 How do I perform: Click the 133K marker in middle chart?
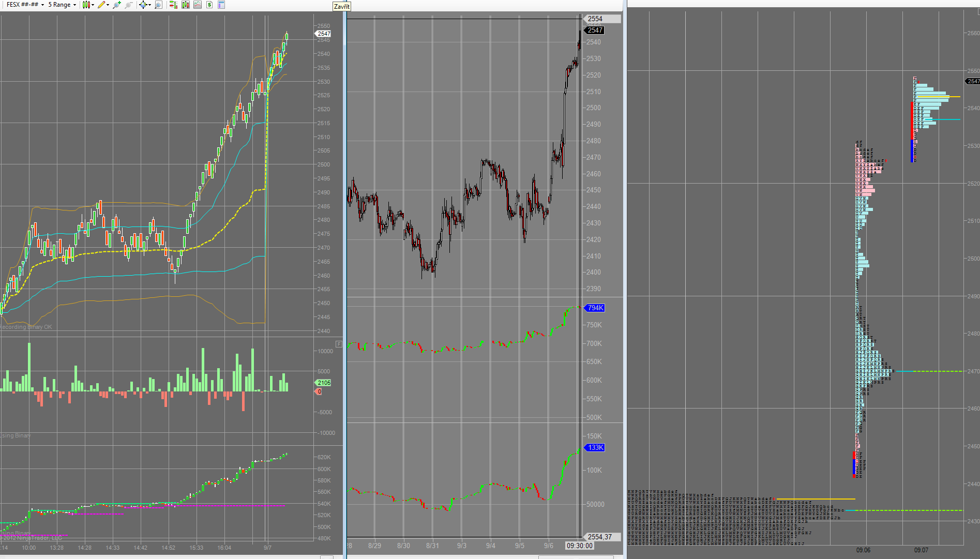[x=595, y=447]
